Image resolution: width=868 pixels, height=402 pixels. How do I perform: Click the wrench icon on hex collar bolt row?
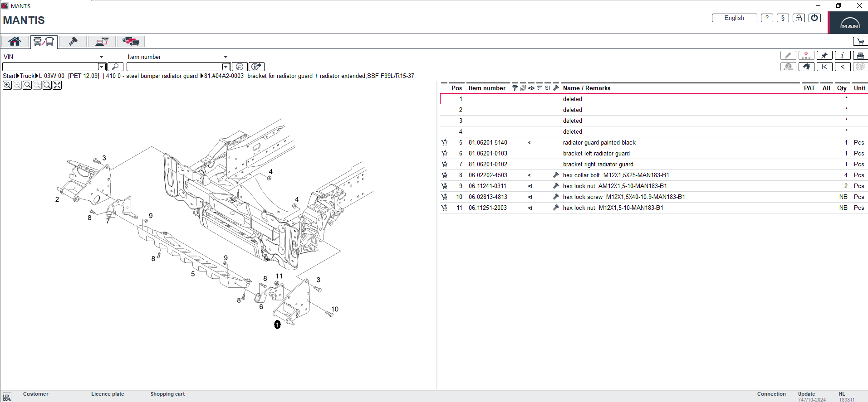pyautogui.click(x=556, y=175)
